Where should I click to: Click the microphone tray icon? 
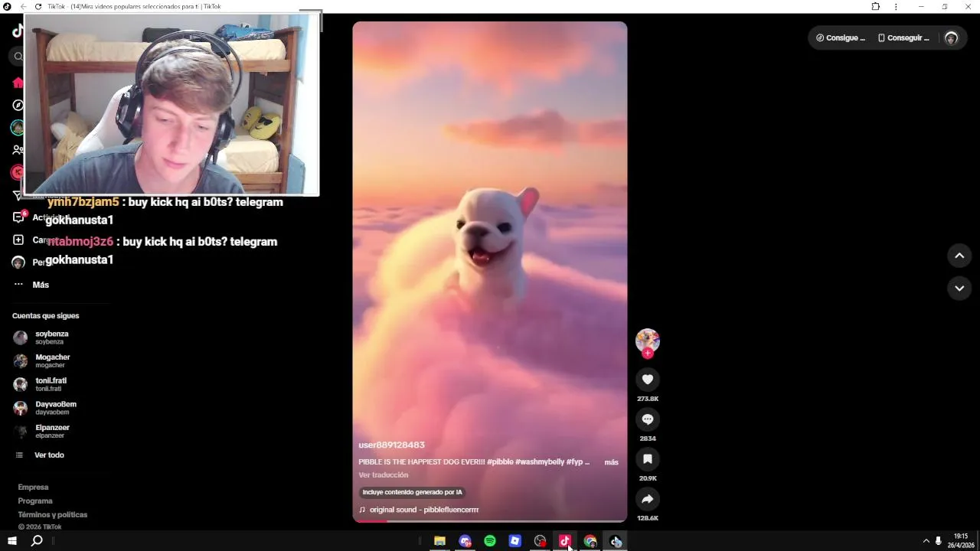click(939, 541)
